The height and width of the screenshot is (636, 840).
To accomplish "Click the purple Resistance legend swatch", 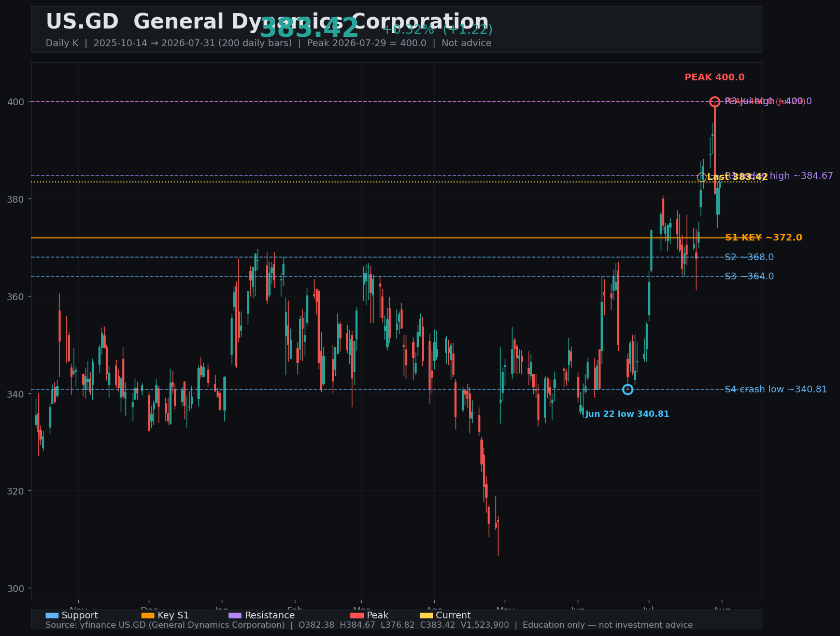I will click(235, 615).
